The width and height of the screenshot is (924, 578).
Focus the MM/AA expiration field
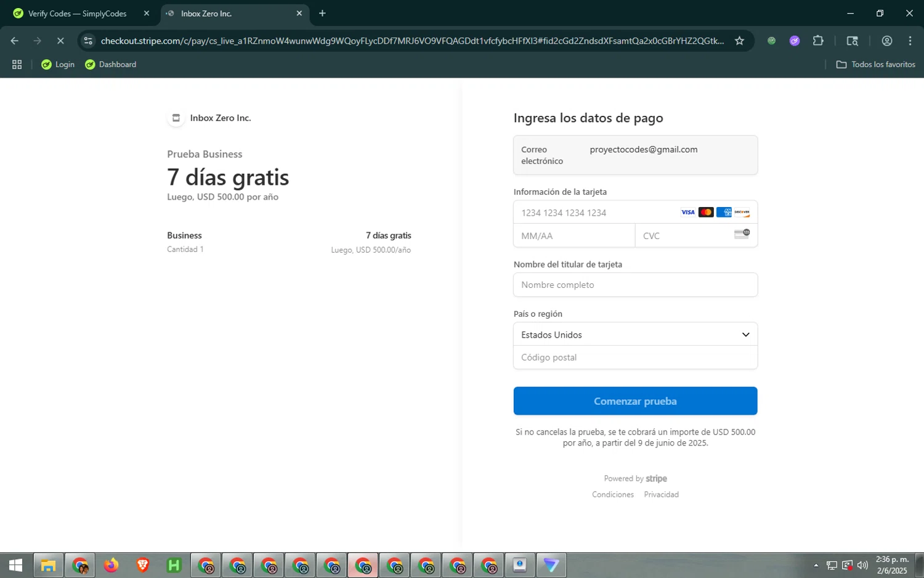coord(574,236)
